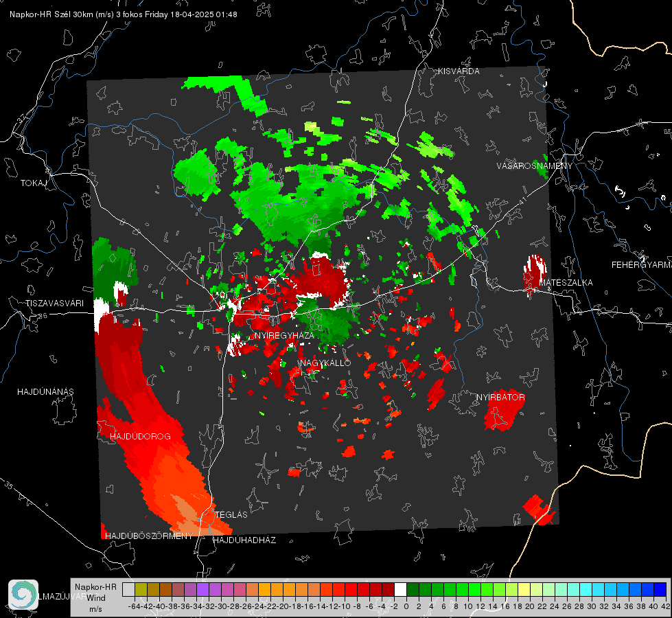Select the KISVÁRDA city label
The width and height of the screenshot is (672, 618).
459,71
